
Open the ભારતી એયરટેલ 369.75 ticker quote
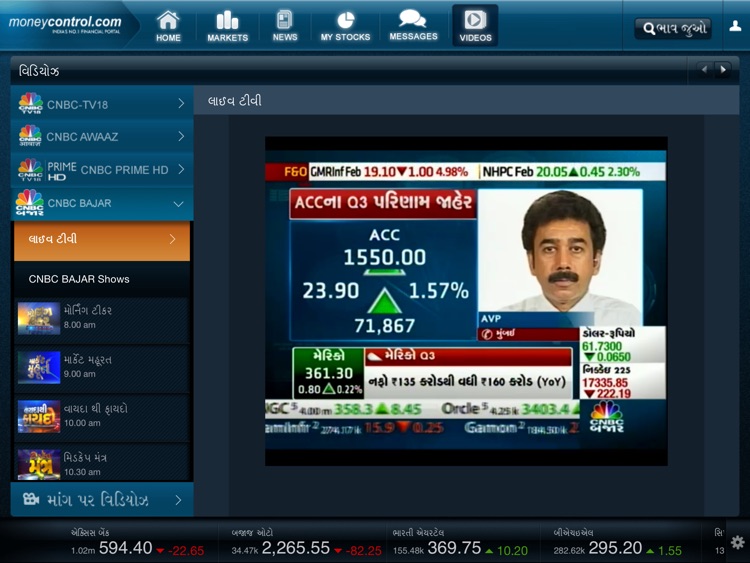pyautogui.click(x=460, y=543)
